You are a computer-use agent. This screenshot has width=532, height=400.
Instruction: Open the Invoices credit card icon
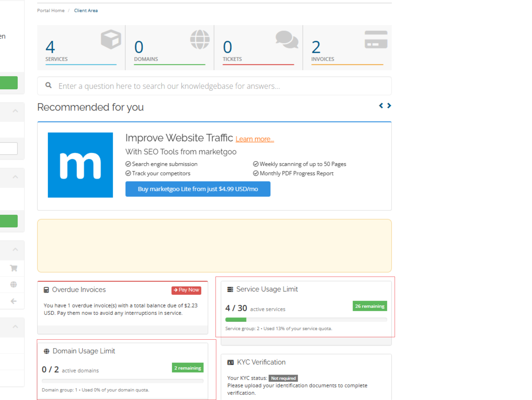tap(376, 39)
